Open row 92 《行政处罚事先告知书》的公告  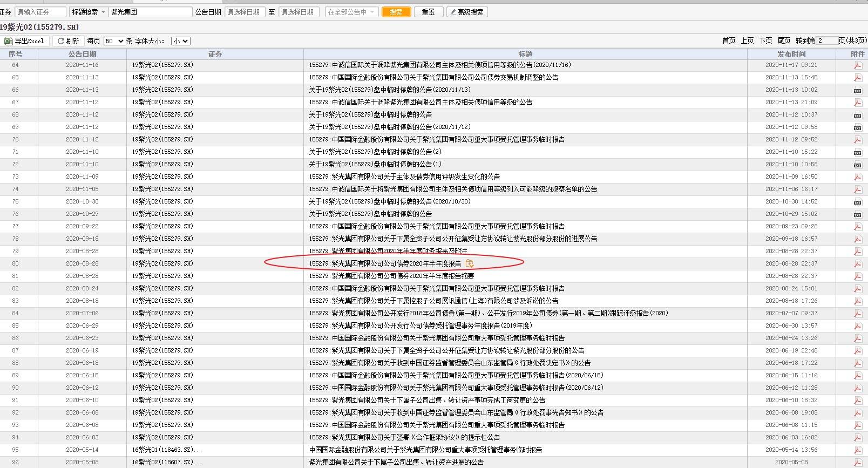[456, 413]
